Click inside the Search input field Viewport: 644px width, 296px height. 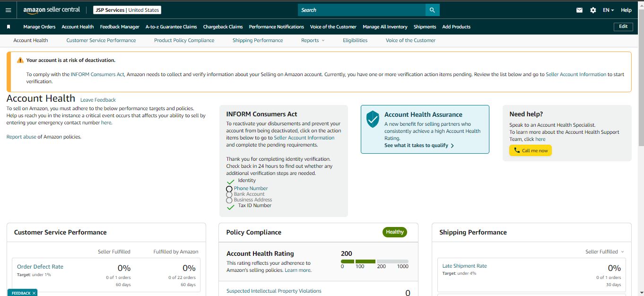pyautogui.click(x=362, y=10)
